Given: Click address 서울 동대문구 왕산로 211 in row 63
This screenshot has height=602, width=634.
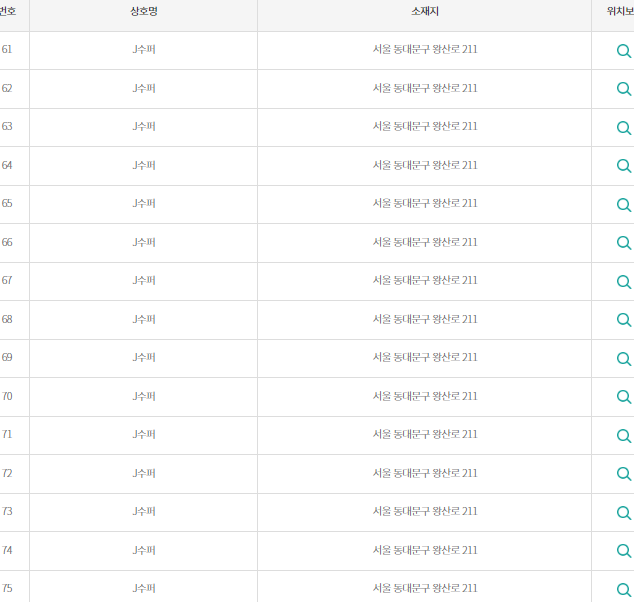Looking at the screenshot, I should (425, 126).
